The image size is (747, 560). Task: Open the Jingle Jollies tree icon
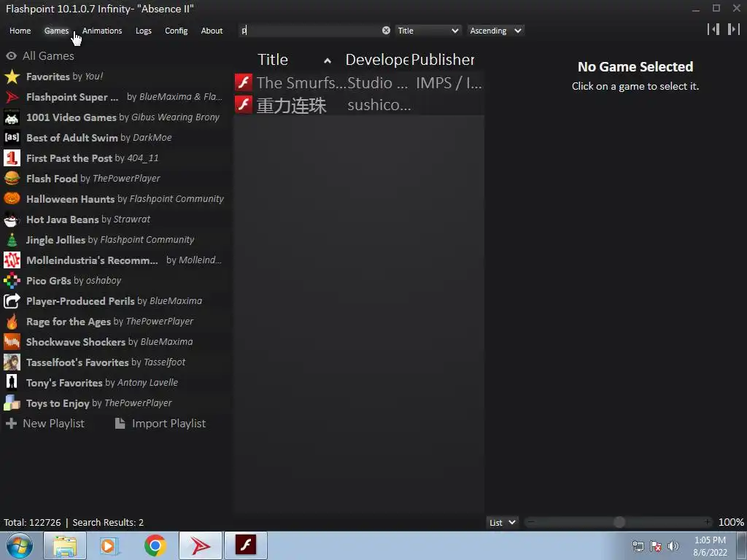12,240
